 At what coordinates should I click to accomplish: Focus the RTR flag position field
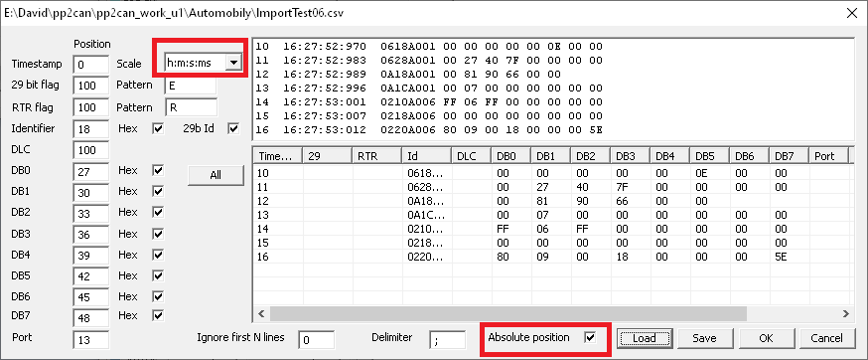(x=90, y=107)
